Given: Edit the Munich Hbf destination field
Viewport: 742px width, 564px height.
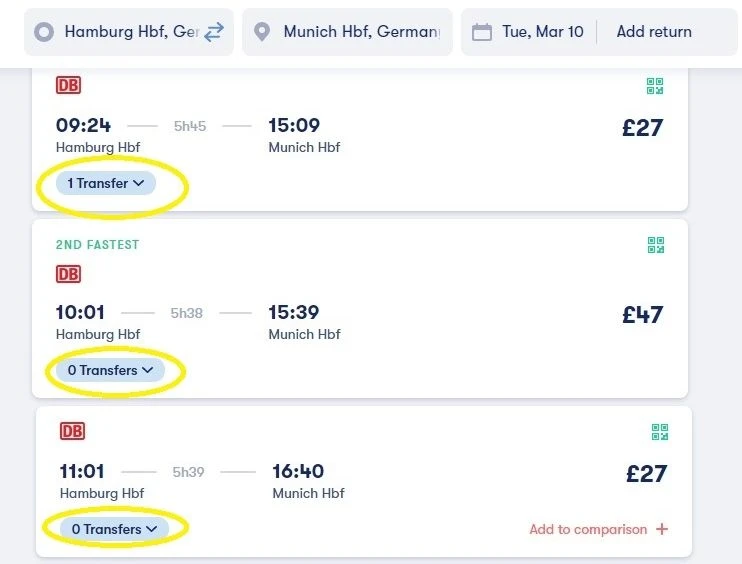Looking at the screenshot, I should 347,32.
